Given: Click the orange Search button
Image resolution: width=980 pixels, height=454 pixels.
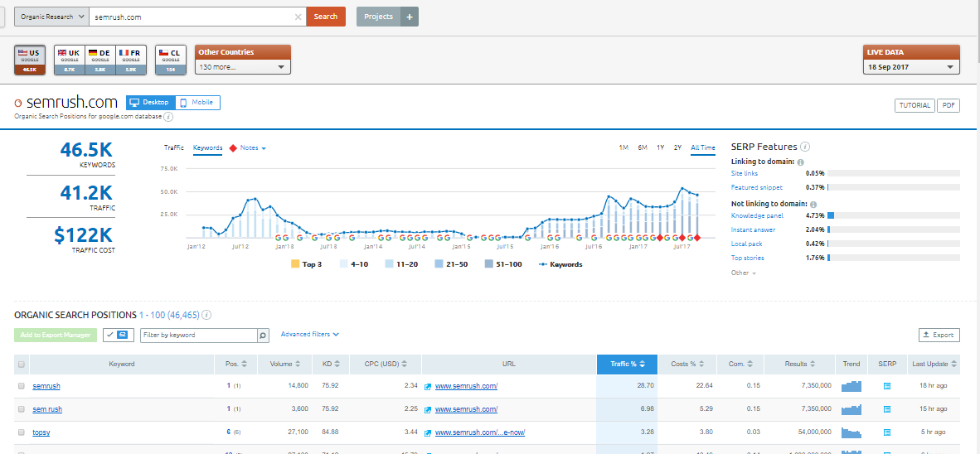Looking at the screenshot, I should coord(326,17).
